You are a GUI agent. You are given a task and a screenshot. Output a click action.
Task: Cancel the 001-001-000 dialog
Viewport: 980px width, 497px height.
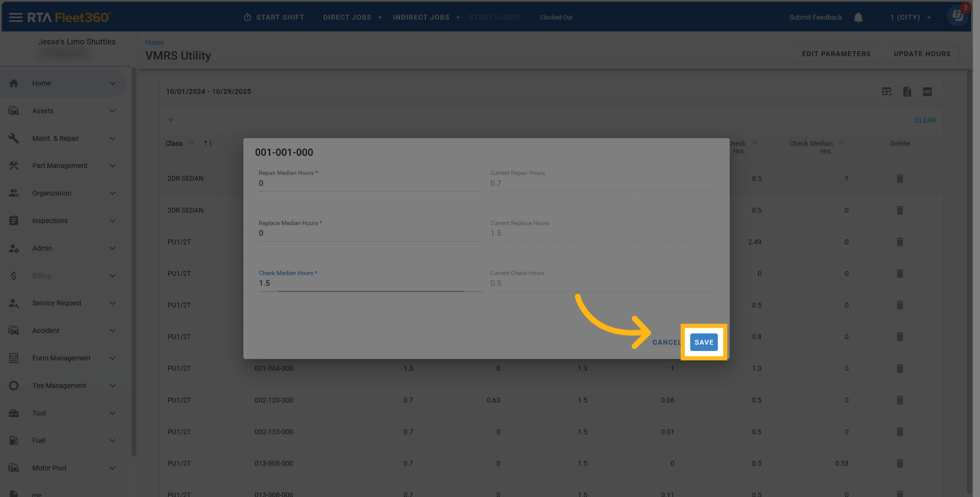(666, 342)
